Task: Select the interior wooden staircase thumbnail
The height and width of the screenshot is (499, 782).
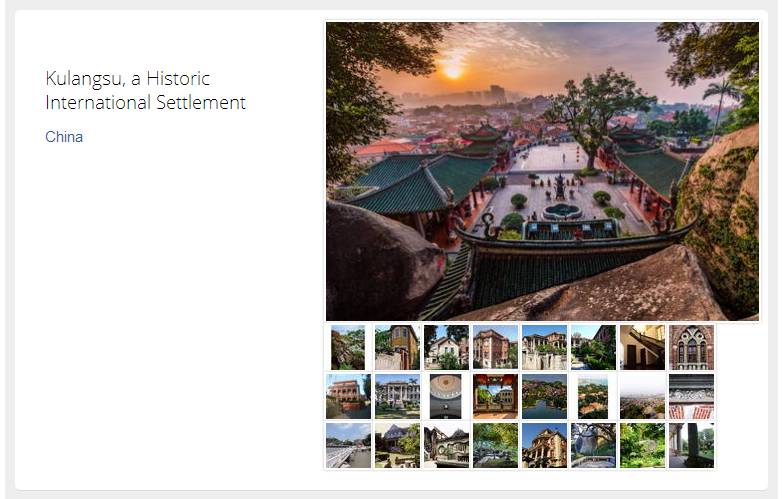Action: [642, 347]
